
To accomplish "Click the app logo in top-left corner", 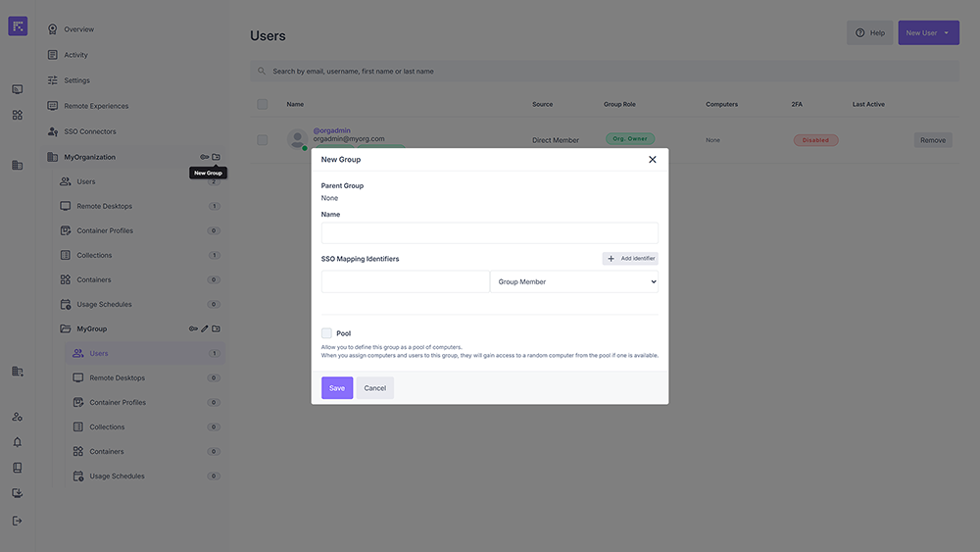I will point(18,26).
